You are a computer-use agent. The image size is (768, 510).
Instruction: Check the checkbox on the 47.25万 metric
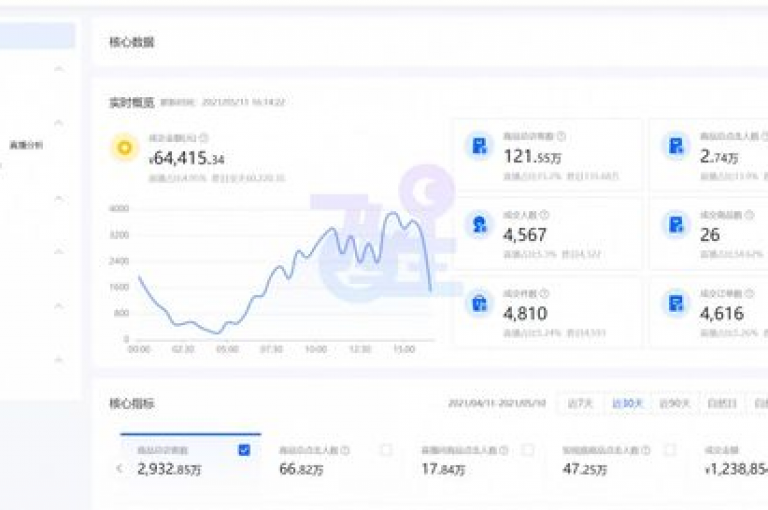click(x=670, y=450)
